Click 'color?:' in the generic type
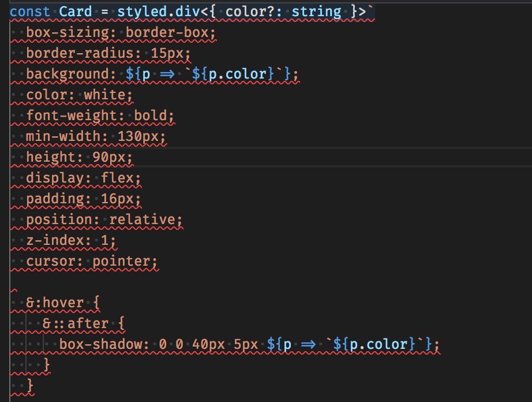The image size is (532, 402). [254, 12]
